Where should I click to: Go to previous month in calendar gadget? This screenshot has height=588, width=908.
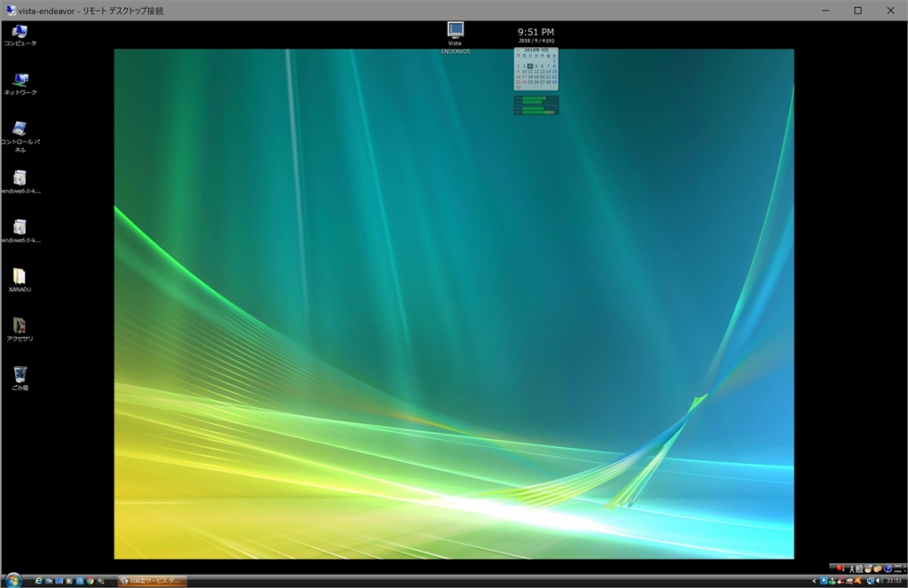tap(518, 51)
